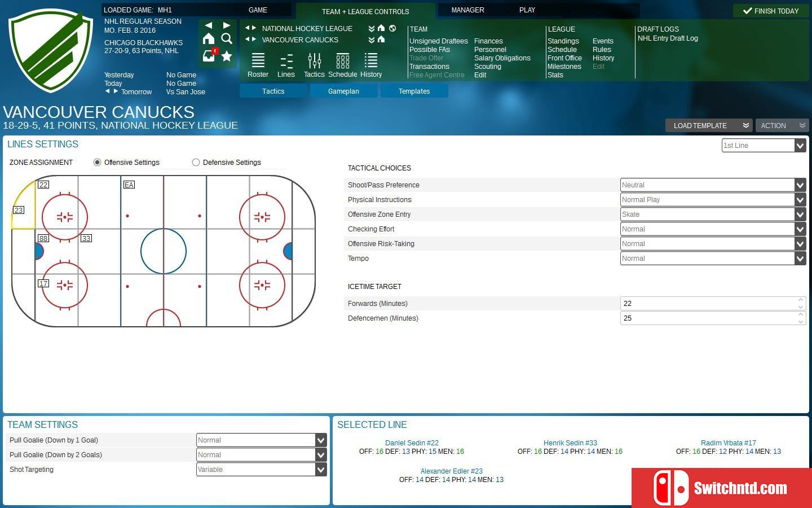Open the favorites star icon
This screenshot has height=508, width=812.
click(227, 56)
